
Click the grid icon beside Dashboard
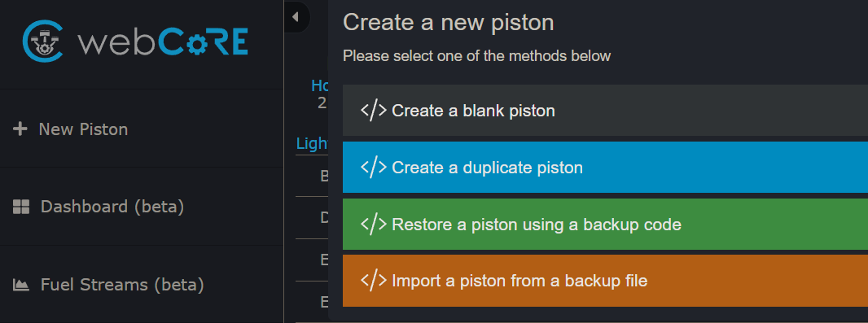21,207
